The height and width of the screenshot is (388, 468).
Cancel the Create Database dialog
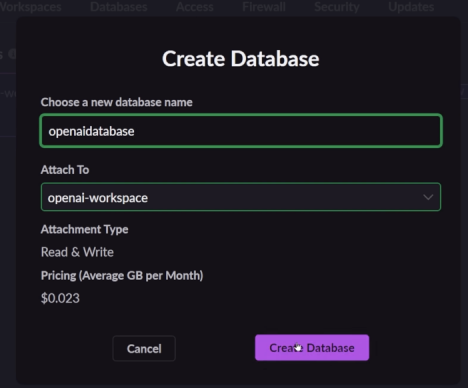tap(144, 349)
